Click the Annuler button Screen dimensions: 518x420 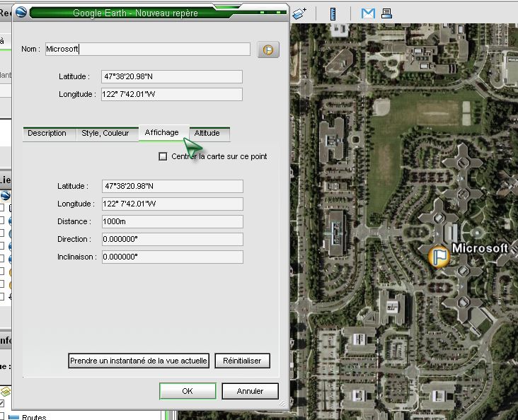click(x=250, y=391)
